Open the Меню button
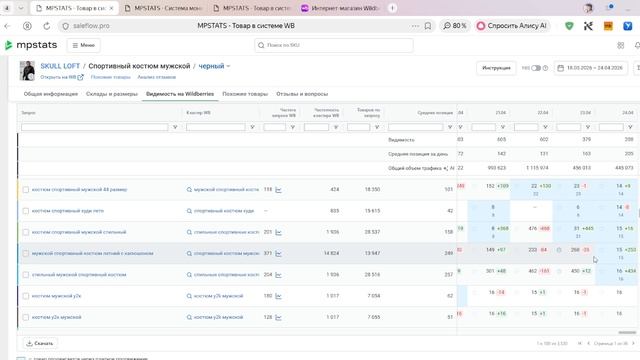Screen dimensions: 640x360 pos(84,45)
